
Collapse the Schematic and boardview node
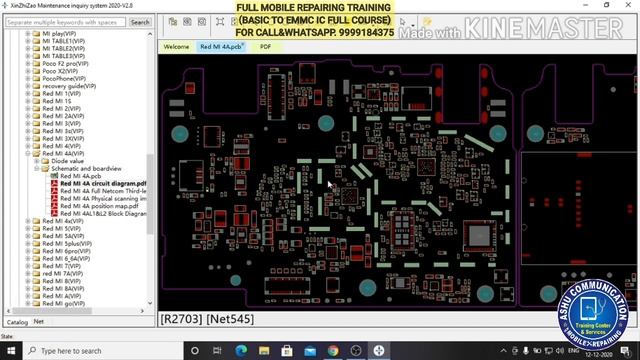[x=37, y=169]
